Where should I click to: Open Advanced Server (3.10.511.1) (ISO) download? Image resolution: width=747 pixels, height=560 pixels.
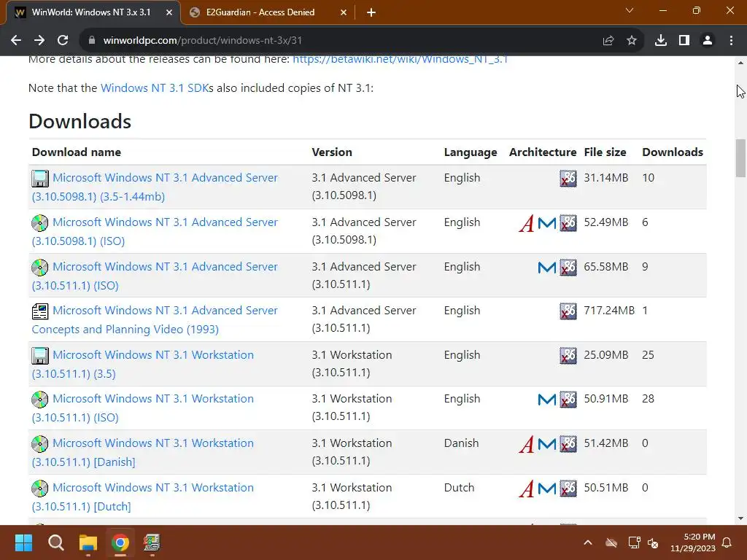tap(155, 276)
